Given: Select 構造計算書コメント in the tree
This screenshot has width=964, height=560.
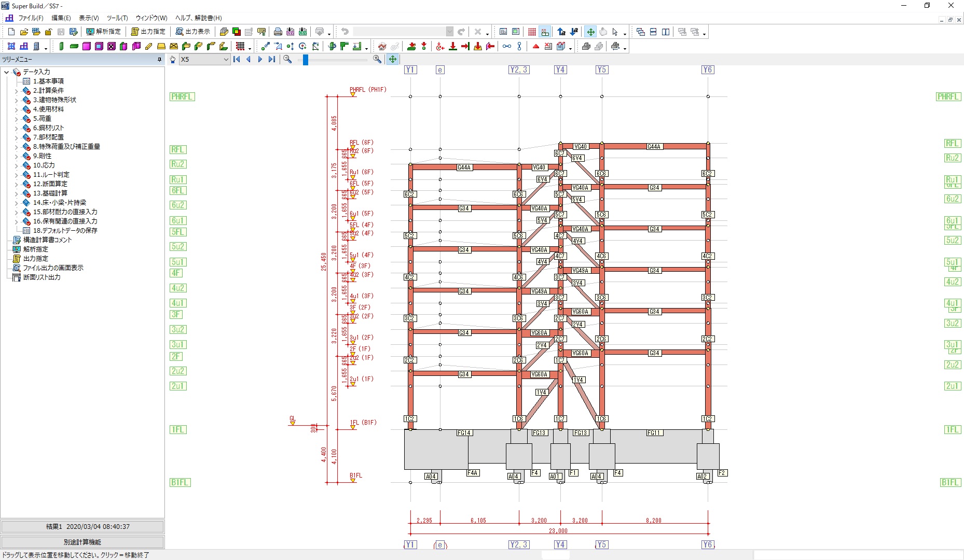Looking at the screenshot, I should click(47, 240).
